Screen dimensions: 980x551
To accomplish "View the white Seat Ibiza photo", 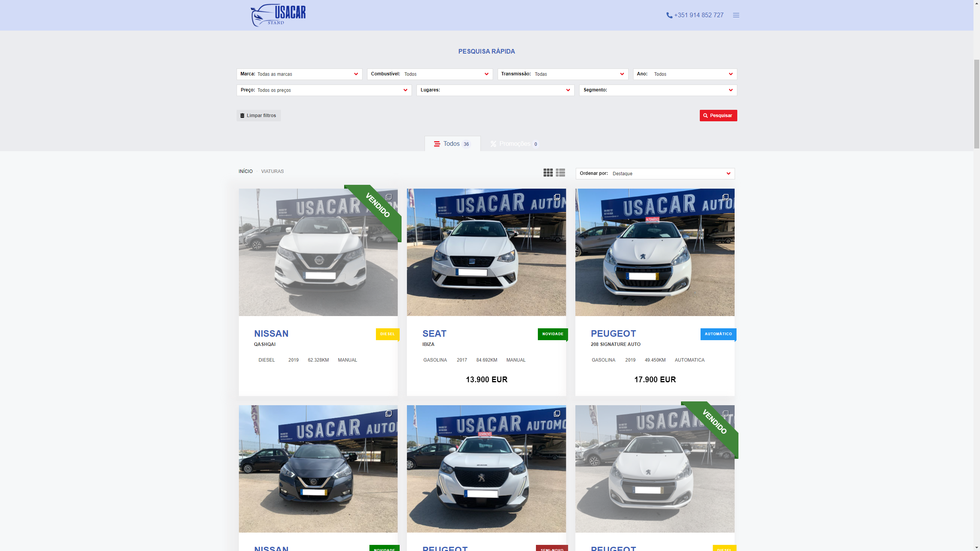I will 486,252.
